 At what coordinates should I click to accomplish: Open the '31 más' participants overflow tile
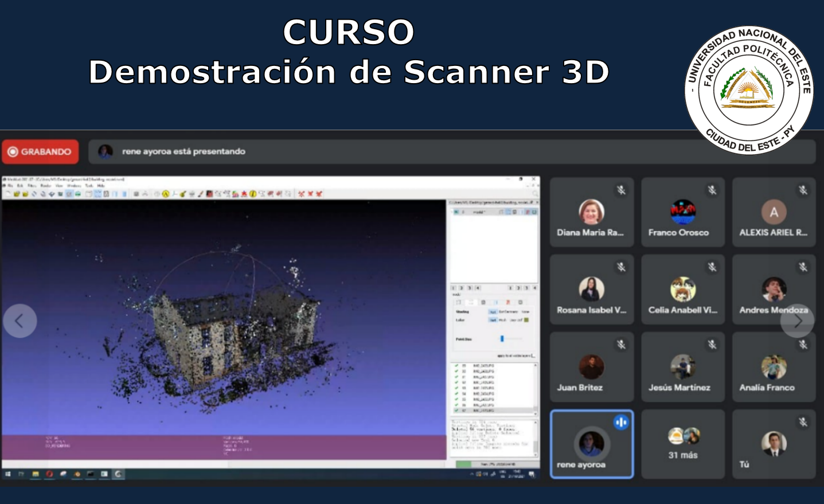click(x=683, y=444)
